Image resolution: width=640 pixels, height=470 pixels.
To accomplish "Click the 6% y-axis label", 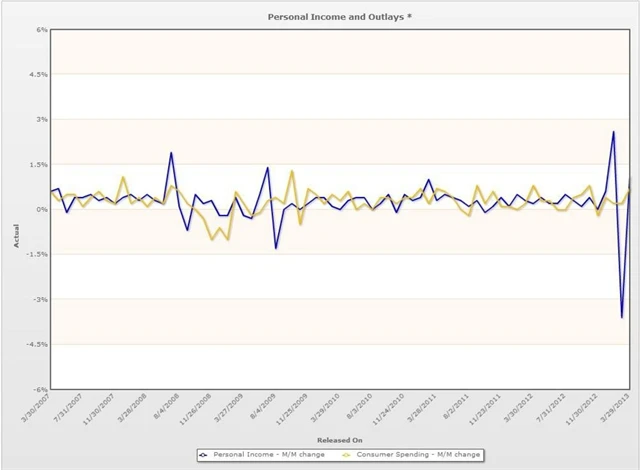I will (42, 29).
